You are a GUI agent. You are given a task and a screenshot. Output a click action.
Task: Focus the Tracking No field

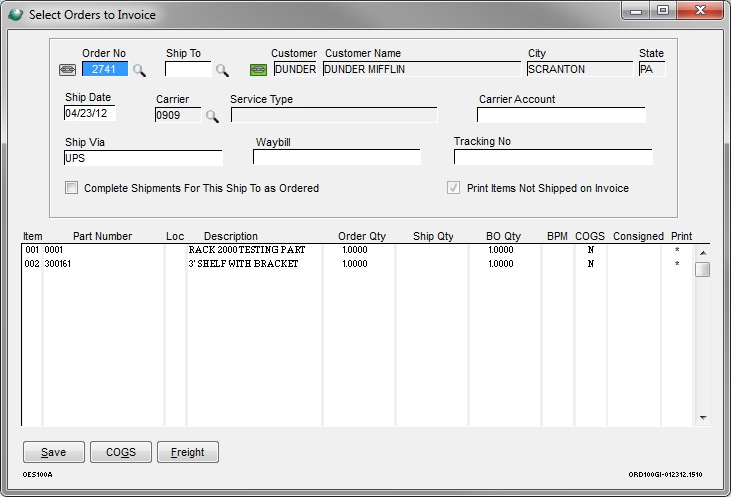click(553, 157)
